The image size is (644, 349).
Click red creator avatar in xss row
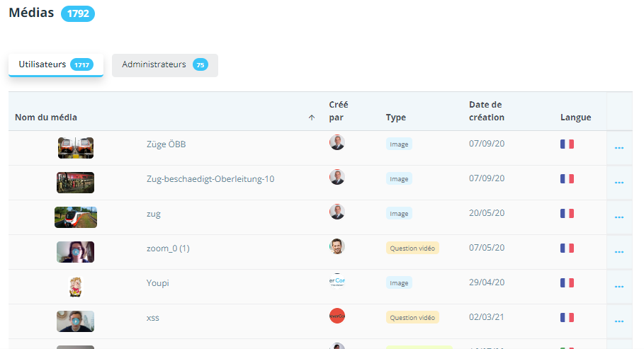click(337, 316)
